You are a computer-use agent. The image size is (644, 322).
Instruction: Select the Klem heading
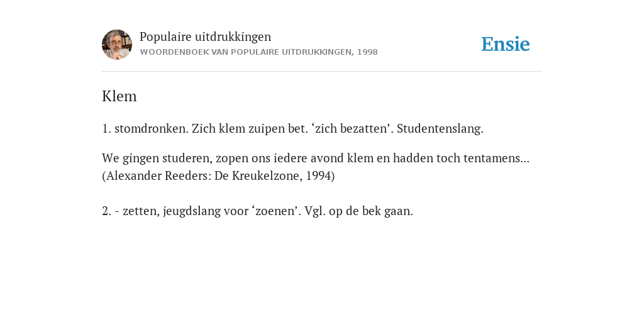pyautogui.click(x=119, y=96)
